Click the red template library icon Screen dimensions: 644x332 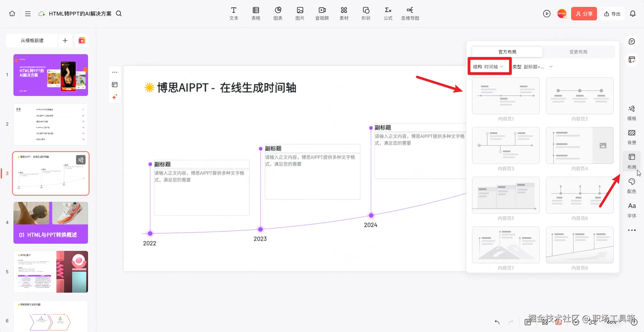[82, 41]
